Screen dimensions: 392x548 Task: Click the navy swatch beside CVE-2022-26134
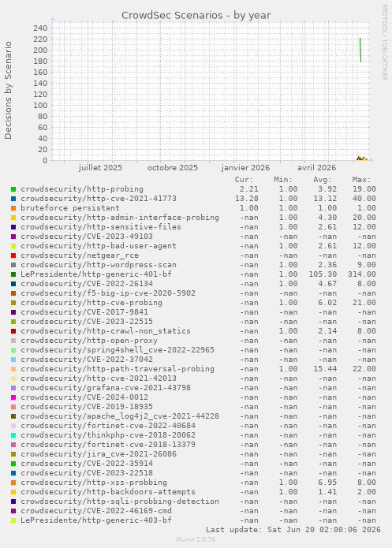point(13,284)
